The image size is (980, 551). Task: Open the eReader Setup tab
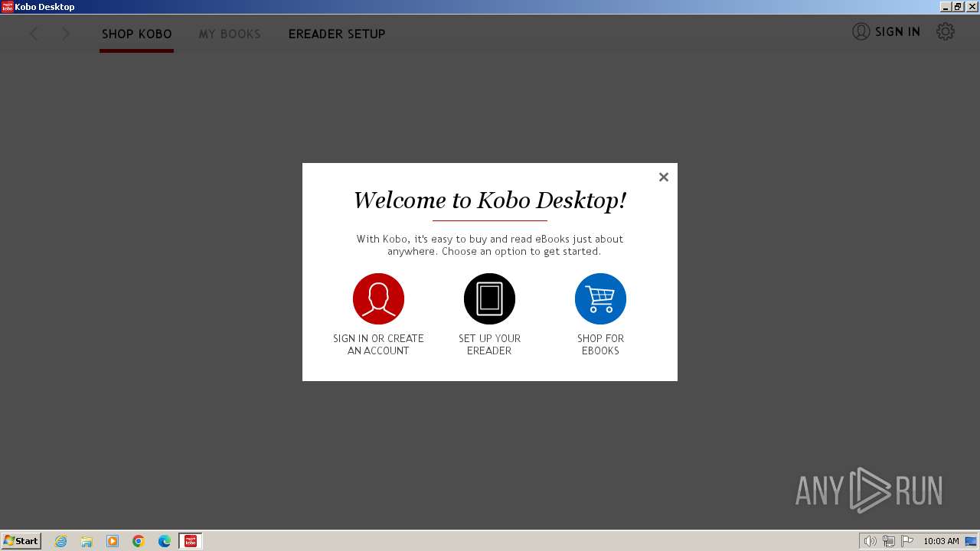pos(337,34)
